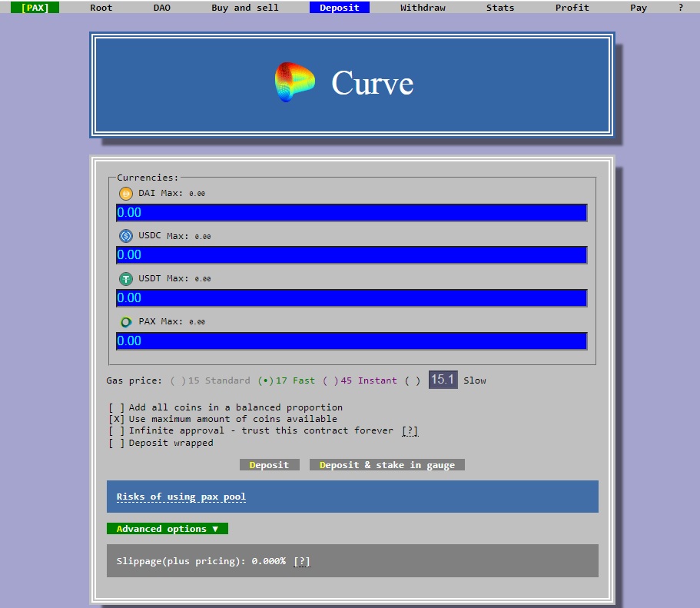Open the ? help menu

(x=680, y=8)
